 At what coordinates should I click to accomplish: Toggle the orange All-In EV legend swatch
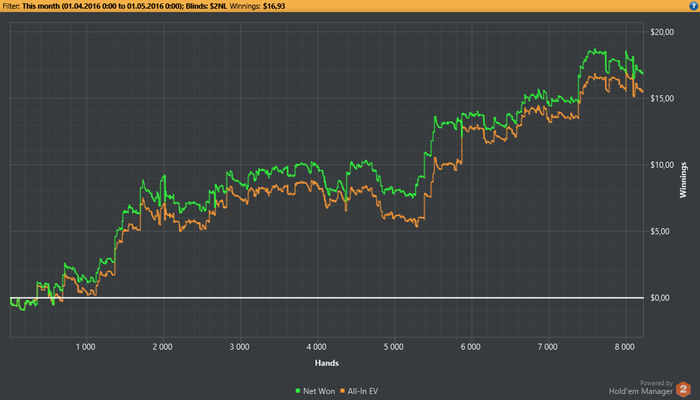pyautogui.click(x=342, y=391)
